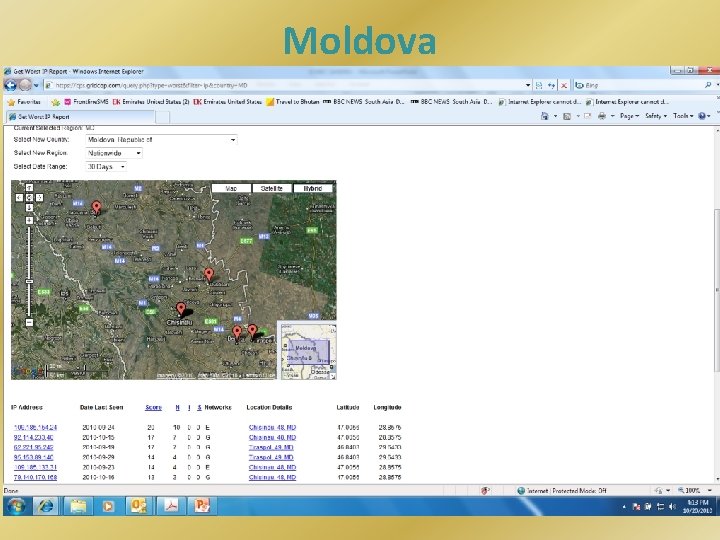Switch map to Map view
This screenshot has width=720, height=540.
click(231, 188)
